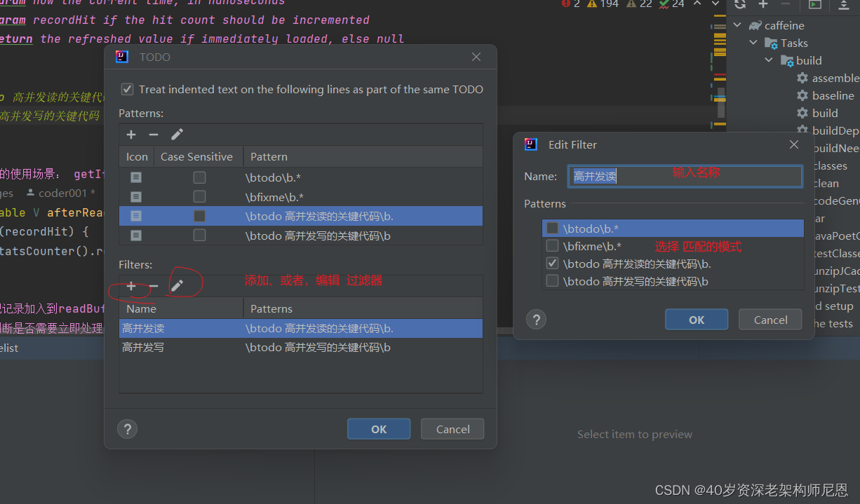The height and width of the screenshot is (504, 860).
Task: Click the Icon column header in Patterns table
Action: (x=137, y=156)
